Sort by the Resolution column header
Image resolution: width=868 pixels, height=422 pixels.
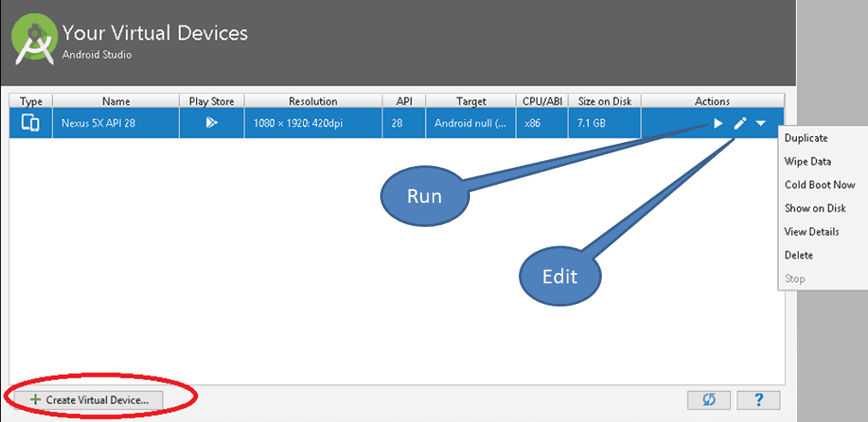tap(312, 101)
